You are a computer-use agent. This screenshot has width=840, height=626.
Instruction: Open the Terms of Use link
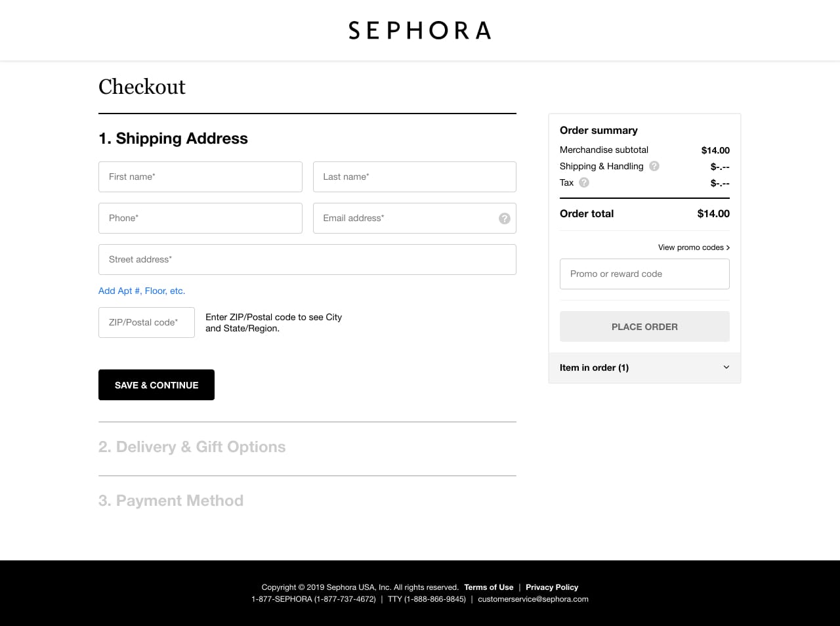tap(489, 587)
